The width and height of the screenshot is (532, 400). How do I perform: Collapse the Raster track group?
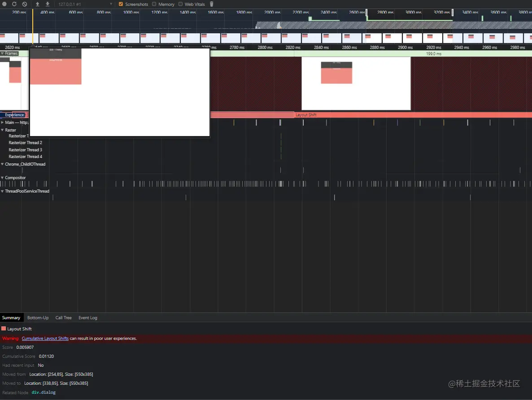pos(2,130)
